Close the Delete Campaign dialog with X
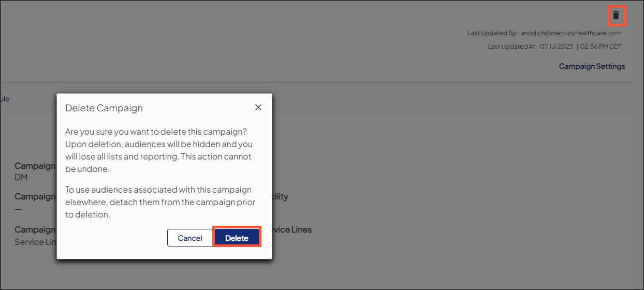Viewport: 644px width, 290px height. 258,107
